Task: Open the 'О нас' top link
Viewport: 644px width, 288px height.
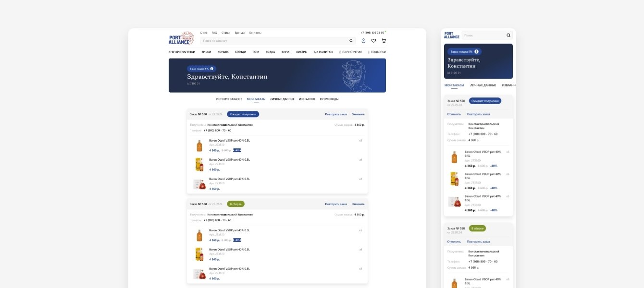Action: pos(204,33)
